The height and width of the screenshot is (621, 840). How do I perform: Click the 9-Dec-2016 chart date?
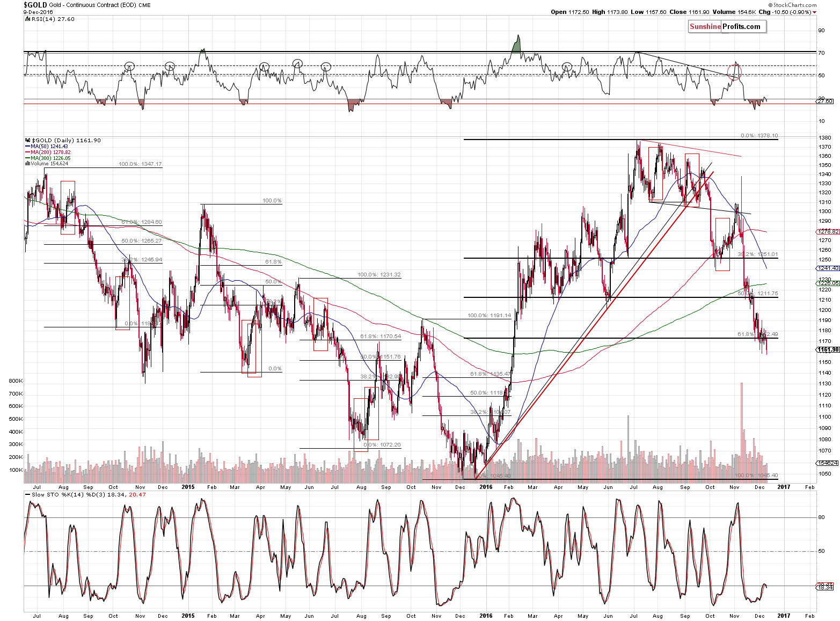[38, 12]
